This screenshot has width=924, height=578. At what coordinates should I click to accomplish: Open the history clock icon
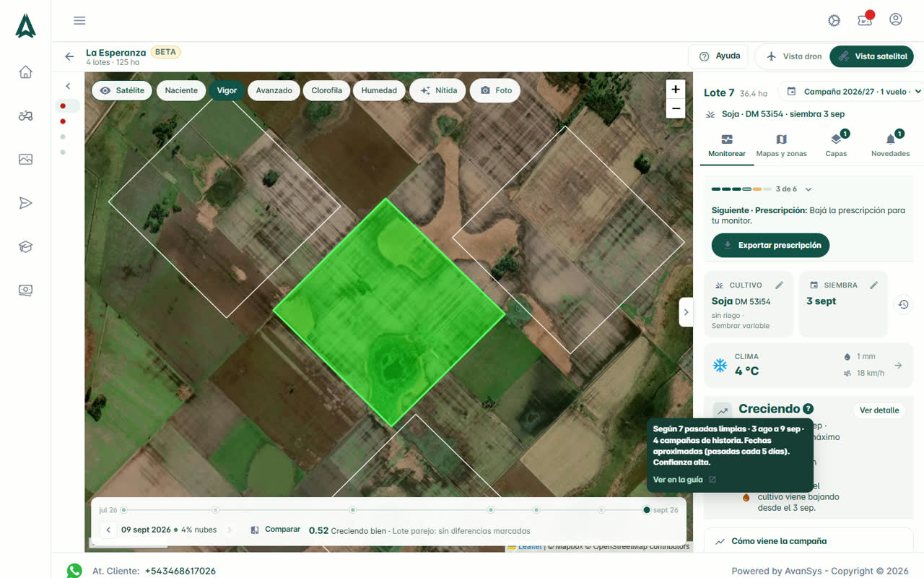point(903,304)
